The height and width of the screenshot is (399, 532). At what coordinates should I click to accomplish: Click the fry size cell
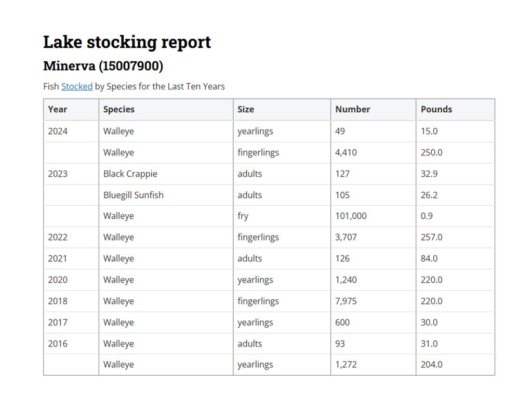pyautogui.click(x=243, y=216)
